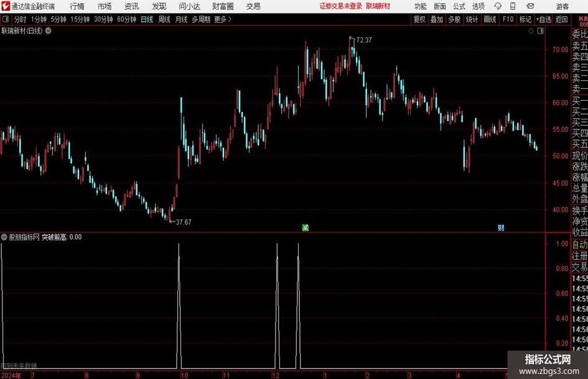
Task: Click the 72.37 high price label
Action: (364, 40)
